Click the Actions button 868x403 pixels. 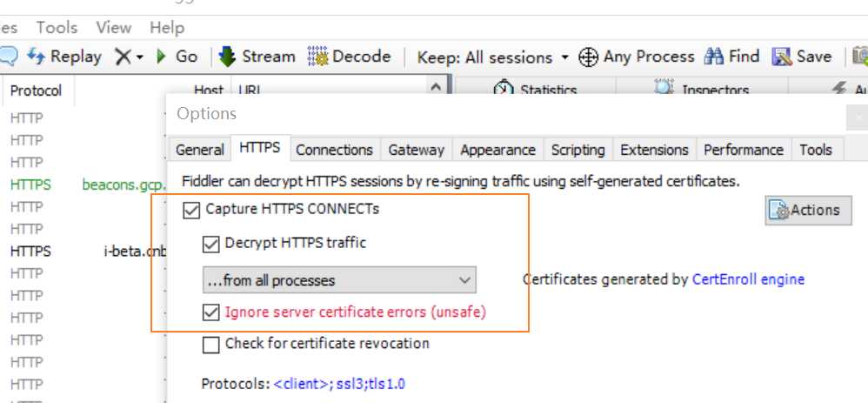pyautogui.click(x=808, y=210)
